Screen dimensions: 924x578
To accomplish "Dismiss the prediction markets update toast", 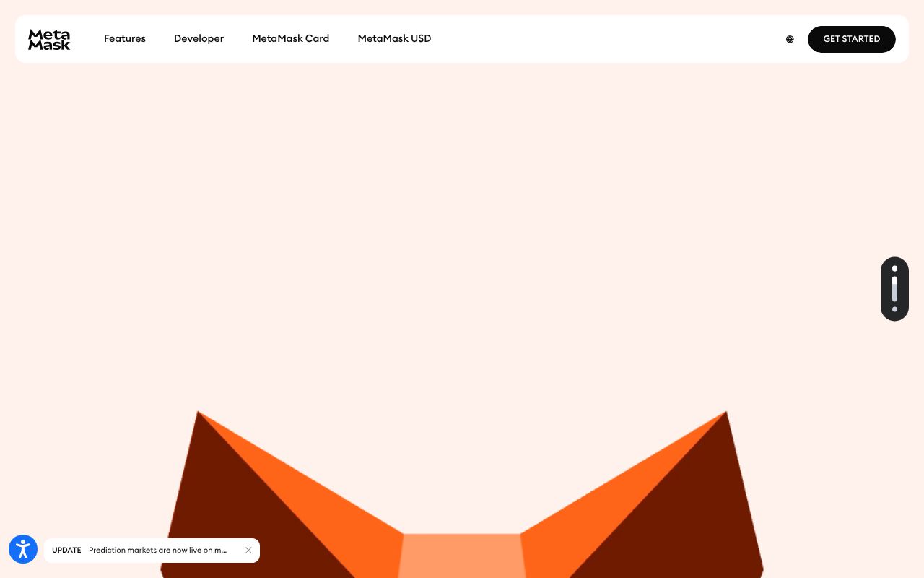I will click(x=248, y=550).
